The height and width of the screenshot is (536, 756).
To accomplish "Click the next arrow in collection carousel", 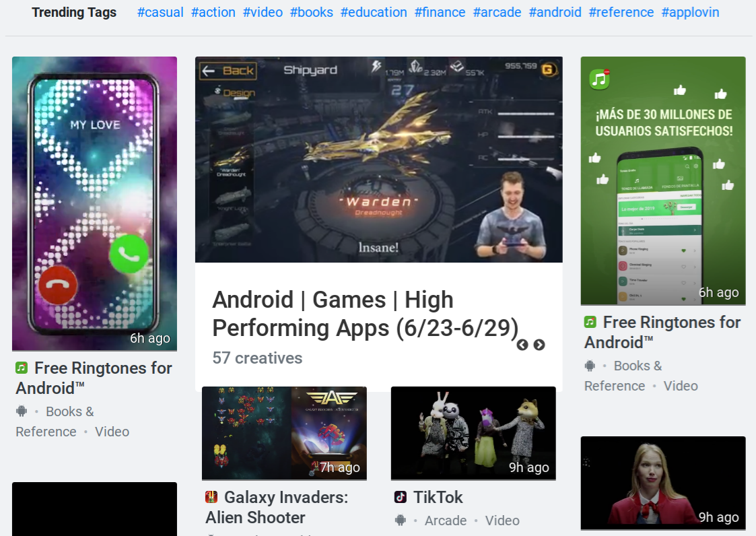I will [x=539, y=345].
